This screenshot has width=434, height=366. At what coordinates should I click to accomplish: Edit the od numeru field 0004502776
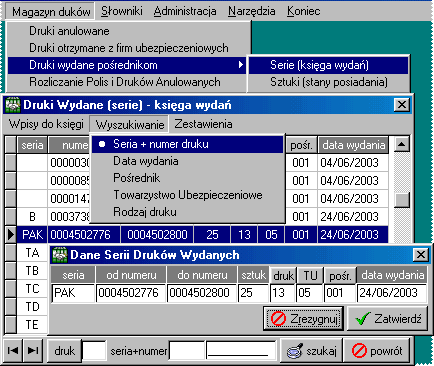tap(131, 293)
